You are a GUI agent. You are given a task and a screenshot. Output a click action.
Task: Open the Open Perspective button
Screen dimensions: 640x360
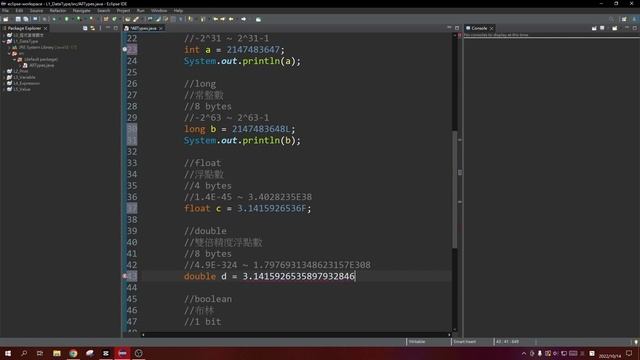pyautogui.click(x=624, y=19)
